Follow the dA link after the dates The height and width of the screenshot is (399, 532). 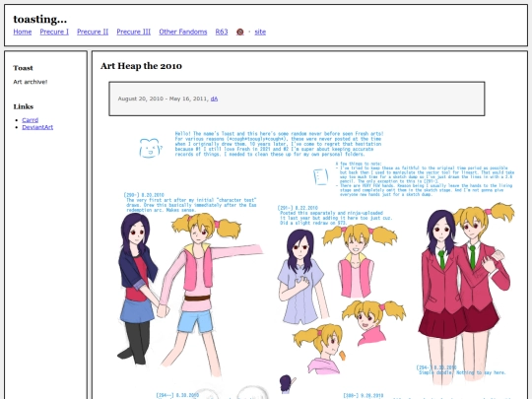click(214, 99)
